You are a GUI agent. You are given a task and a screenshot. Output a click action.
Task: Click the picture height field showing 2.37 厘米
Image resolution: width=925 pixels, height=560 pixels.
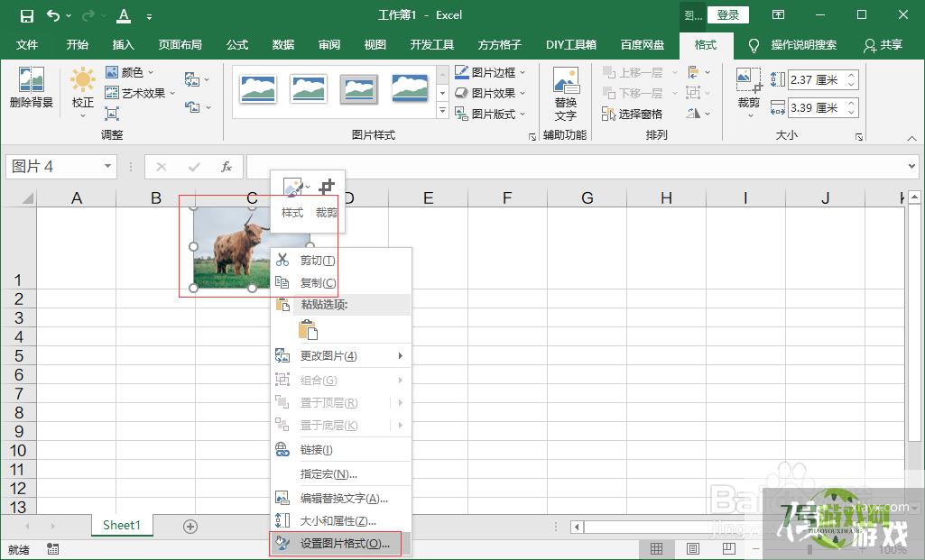pos(817,79)
